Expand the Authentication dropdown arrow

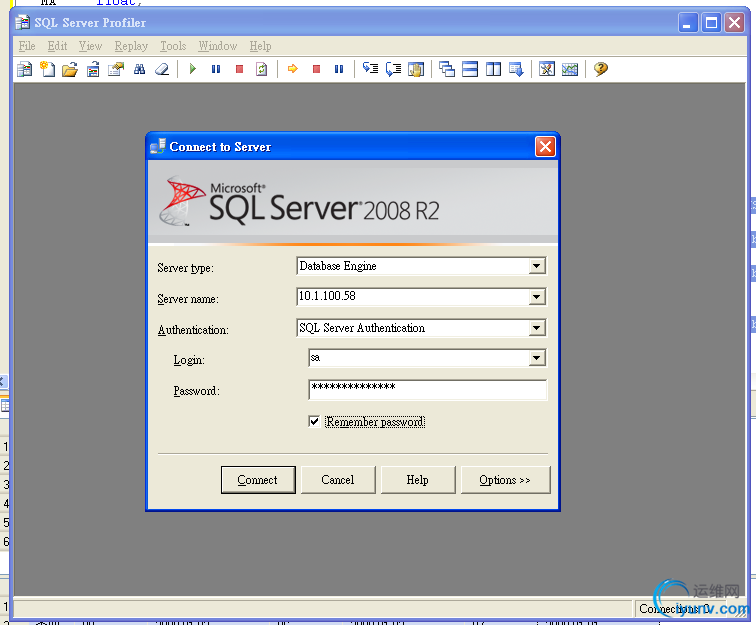point(537,328)
